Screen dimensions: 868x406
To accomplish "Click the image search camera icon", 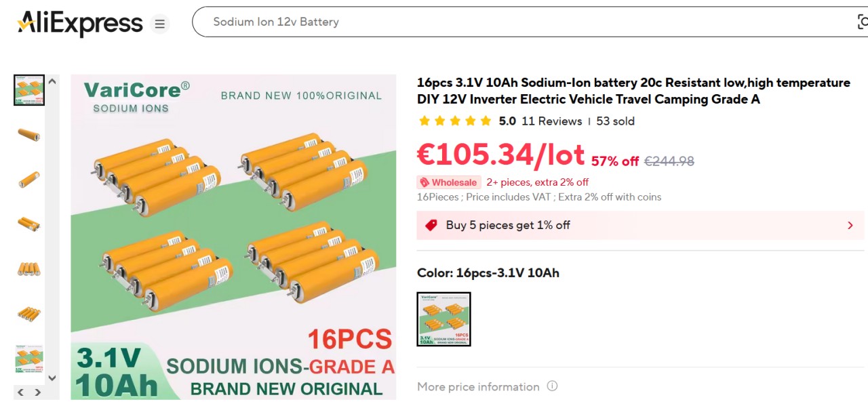I will coord(862,22).
